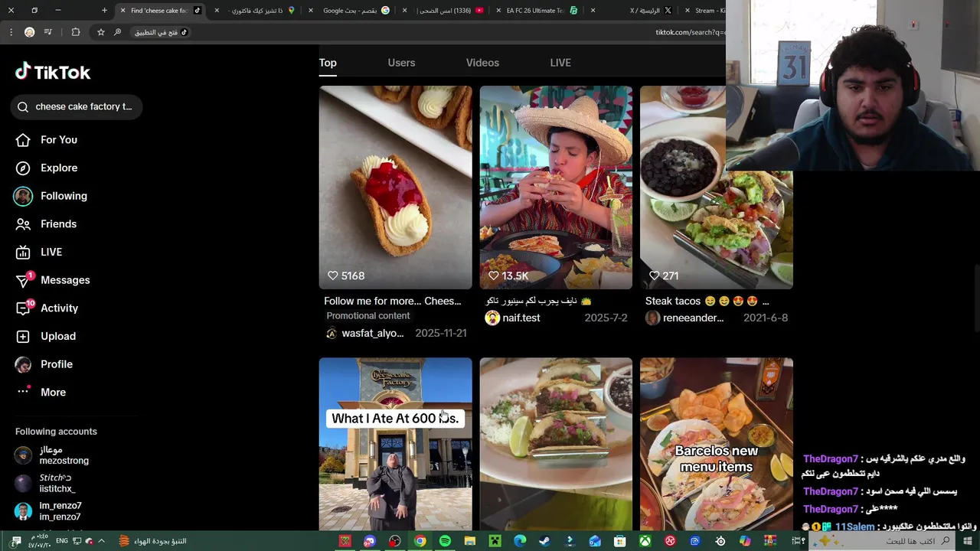This screenshot has height=551, width=980.
Task: Open the Barcelos new menu items video
Action: (x=716, y=444)
